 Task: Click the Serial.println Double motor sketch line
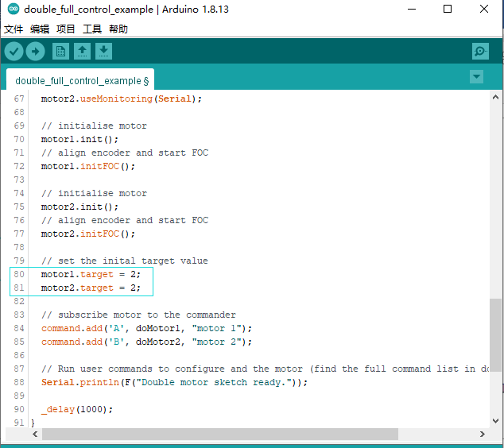[174, 382]
